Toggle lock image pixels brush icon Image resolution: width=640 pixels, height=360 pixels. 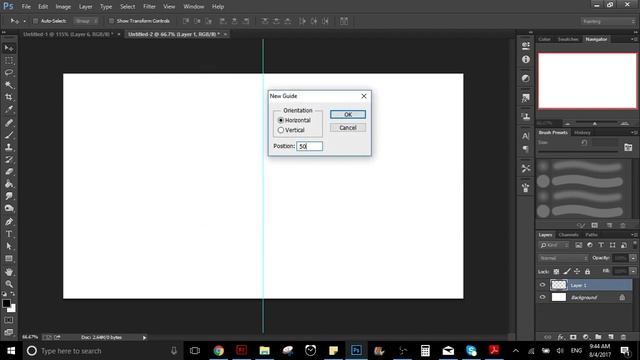click(567, 271)
